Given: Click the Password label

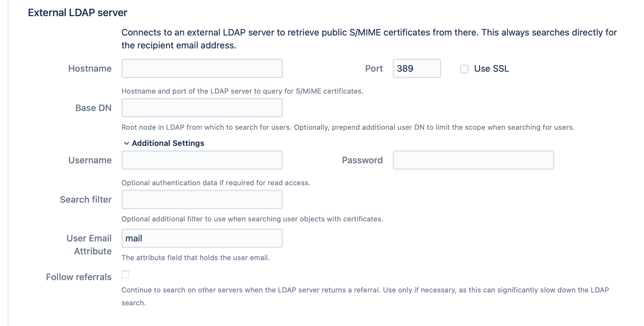Looking at the screenshot, I should point(362,160).
